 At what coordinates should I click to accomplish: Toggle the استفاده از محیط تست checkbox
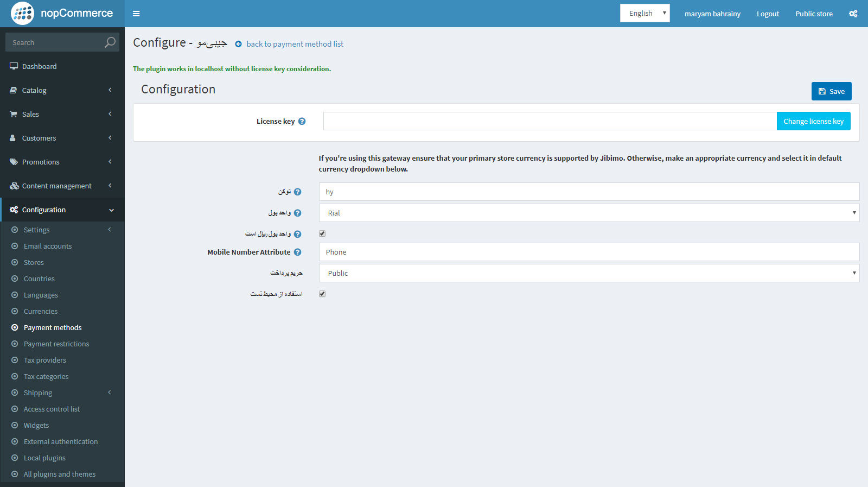pyautogui.click(x=322, y=294)
